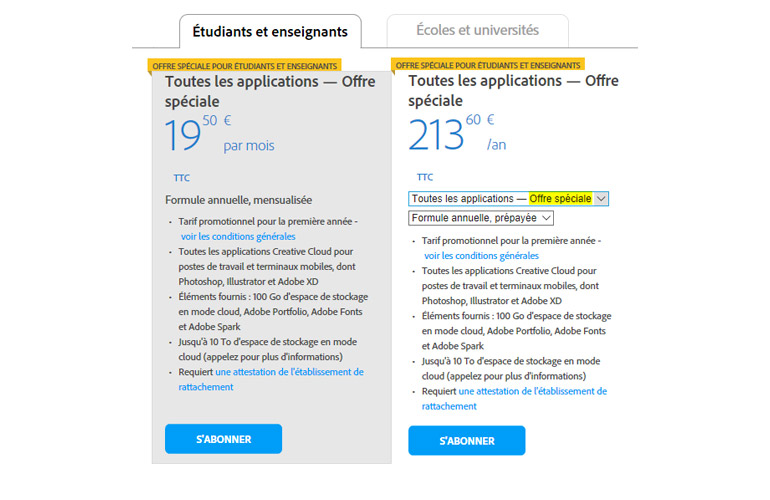Click TTC label below the 213,60 € price

[x=425, y=177]
